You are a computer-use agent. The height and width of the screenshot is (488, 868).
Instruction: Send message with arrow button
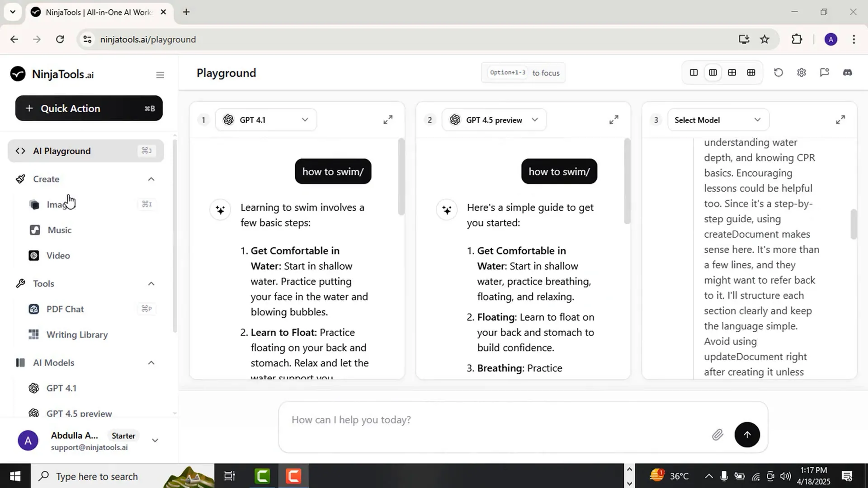(x=747, y=435)
